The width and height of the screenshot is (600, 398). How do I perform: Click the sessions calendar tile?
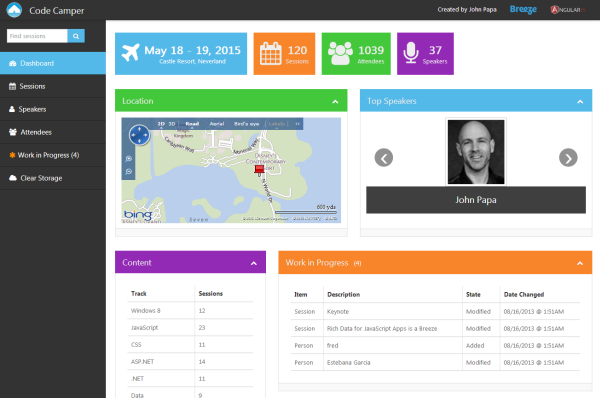pyautogui.click(x=284, y=54)
